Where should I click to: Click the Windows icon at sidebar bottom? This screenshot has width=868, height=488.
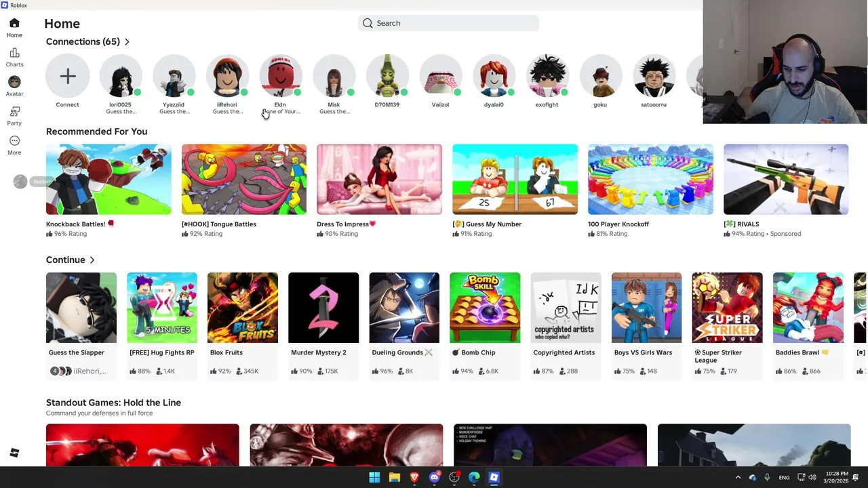(x=14, y=453)
